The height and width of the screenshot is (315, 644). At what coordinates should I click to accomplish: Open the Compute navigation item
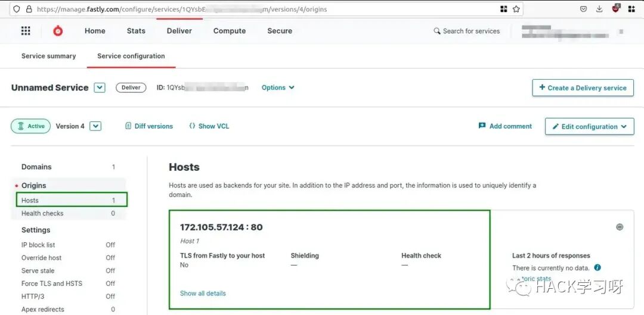click(x=230, y=31)
